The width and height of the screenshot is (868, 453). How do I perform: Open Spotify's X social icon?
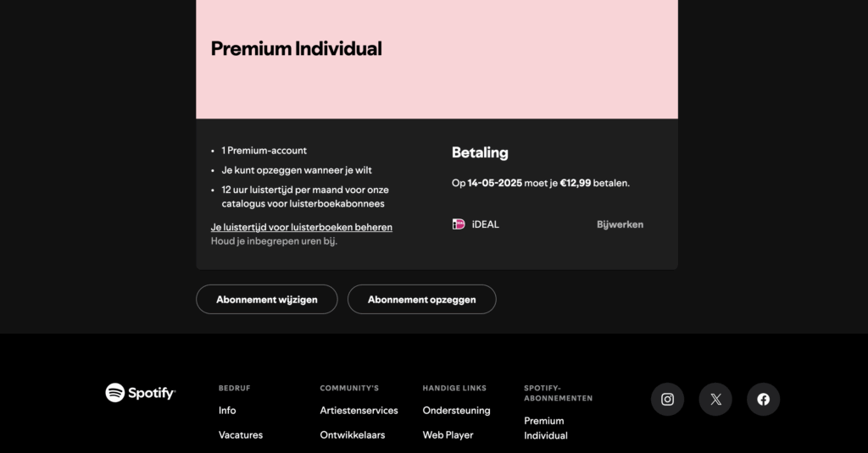pyautogui.click(x=715, y=400)
